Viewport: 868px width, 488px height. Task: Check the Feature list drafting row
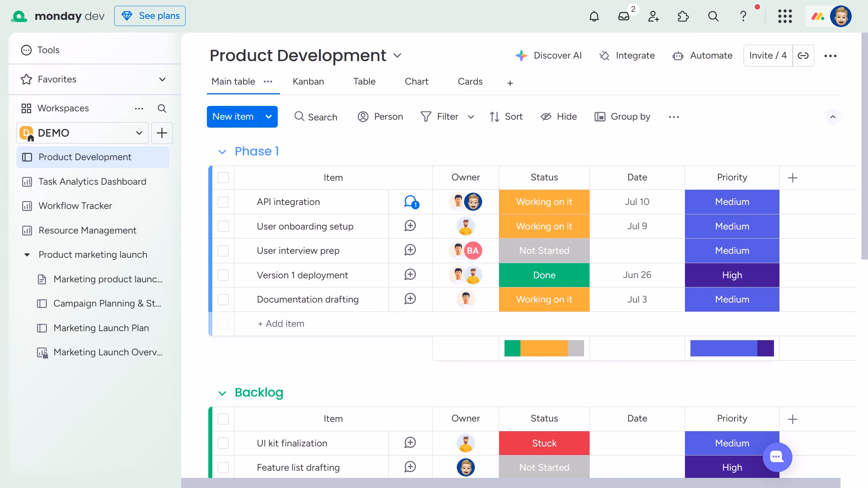[223, 467]
